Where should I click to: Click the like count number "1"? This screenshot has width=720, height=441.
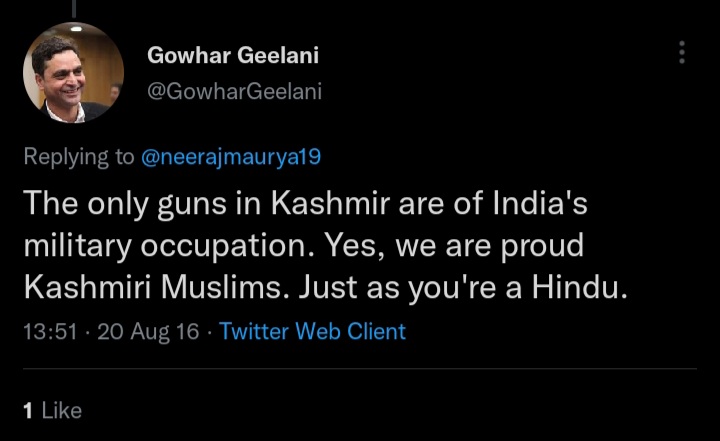pyautogui.click(x=28, y=410)
